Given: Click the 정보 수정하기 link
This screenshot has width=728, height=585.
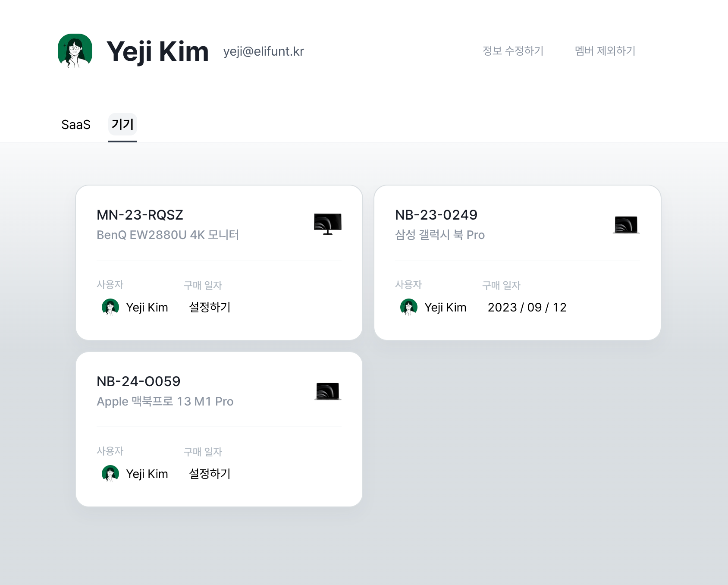Looking at the screenshot, I should tap(513, 51).
